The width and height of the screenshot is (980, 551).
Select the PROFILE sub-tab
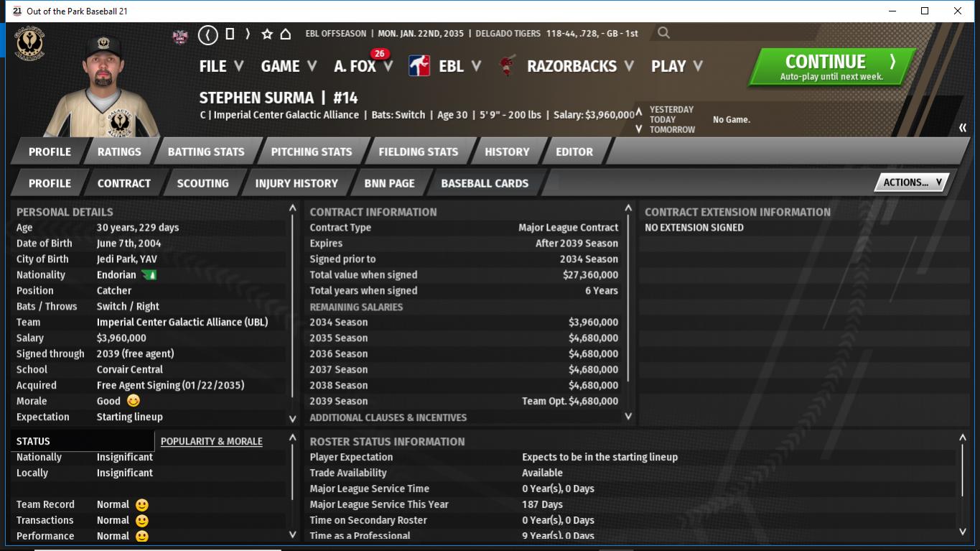click(50, 183)
